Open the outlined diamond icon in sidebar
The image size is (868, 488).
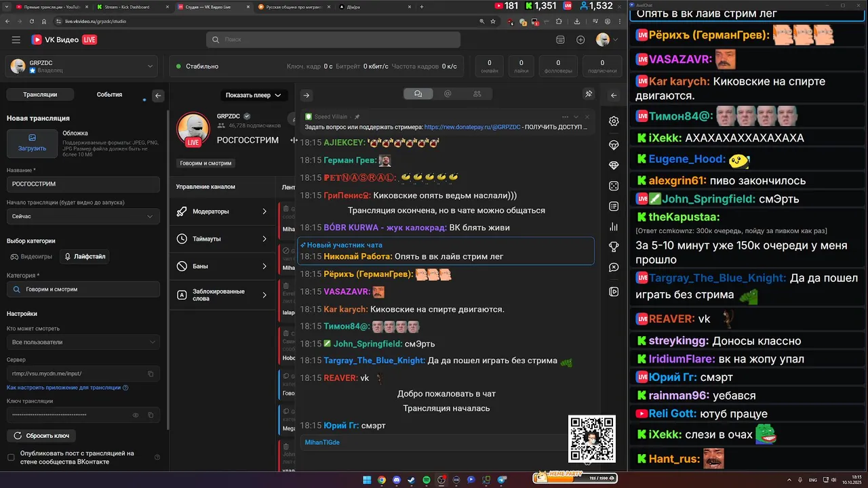pos(614,145)
